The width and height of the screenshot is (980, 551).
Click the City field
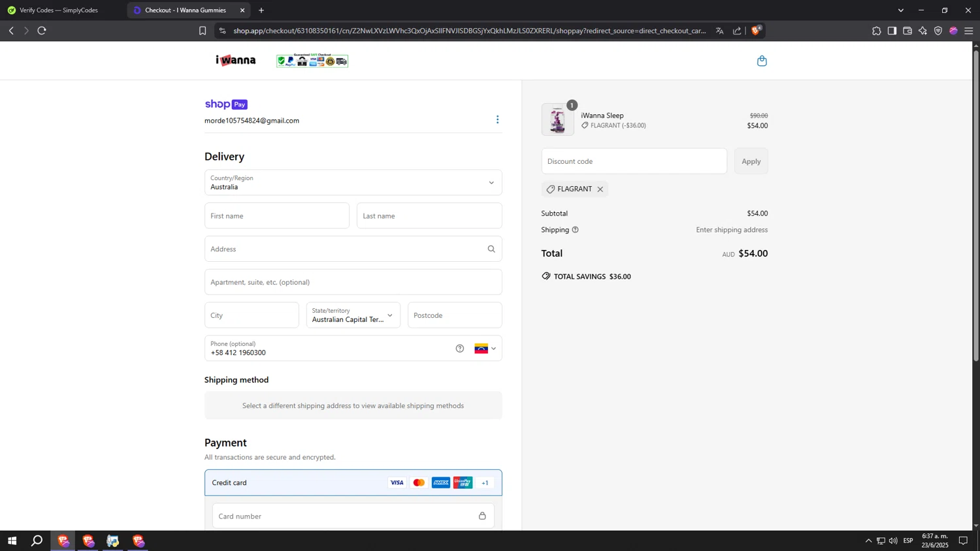click(x=252, y=315)
